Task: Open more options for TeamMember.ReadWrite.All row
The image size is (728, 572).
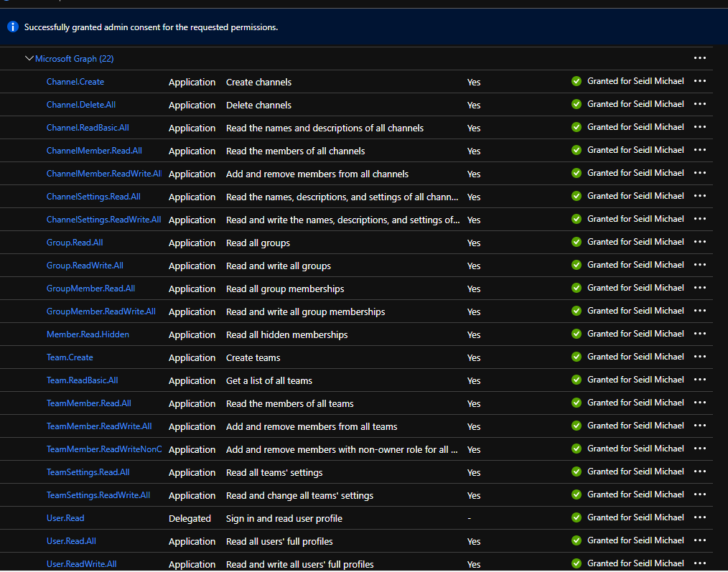Action: click(700, 426)
